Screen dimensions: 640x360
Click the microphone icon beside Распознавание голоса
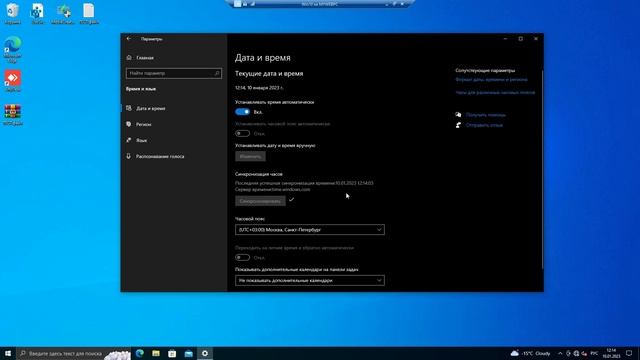[129, 156]
